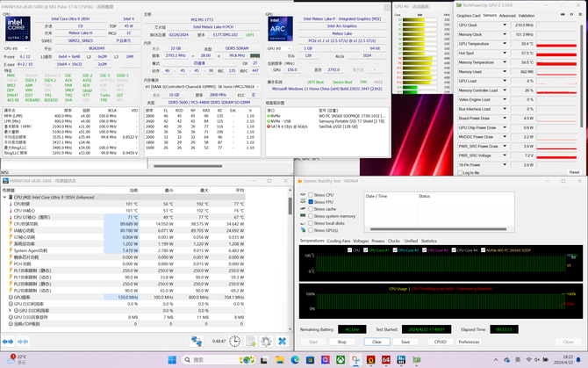Screen dimensions: 588x368
Task: Open GPU #0 selector dropdown in HWiNFO
Action: [x=279, y=48]
